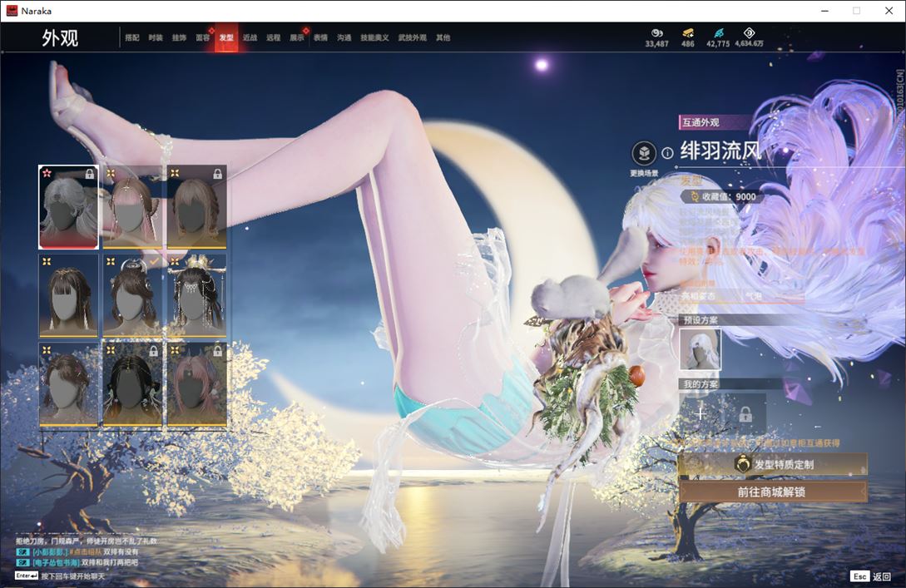Select the white-haired locked hairstyle thumbnail

pyautogui.click(x=69, y=207)
